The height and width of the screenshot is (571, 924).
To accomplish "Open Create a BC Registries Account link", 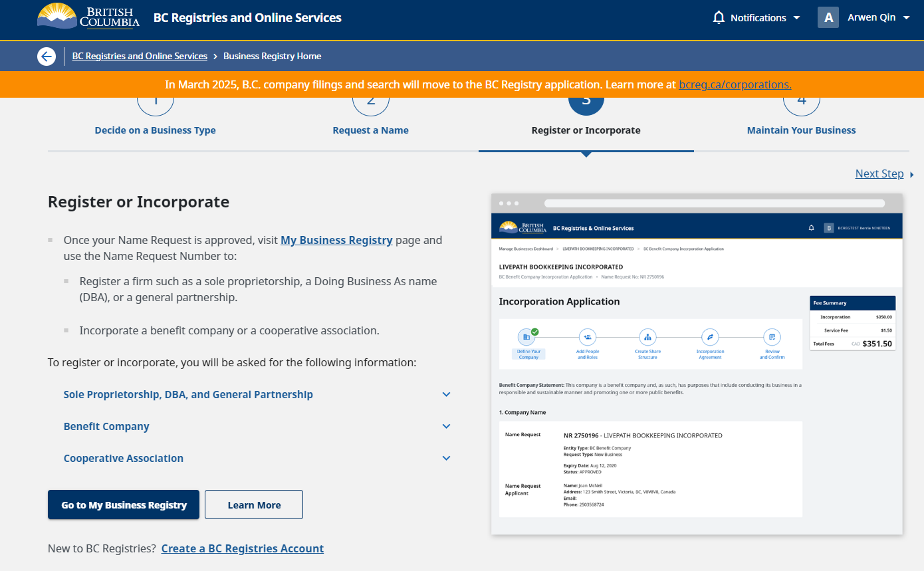I will [243, 548].
